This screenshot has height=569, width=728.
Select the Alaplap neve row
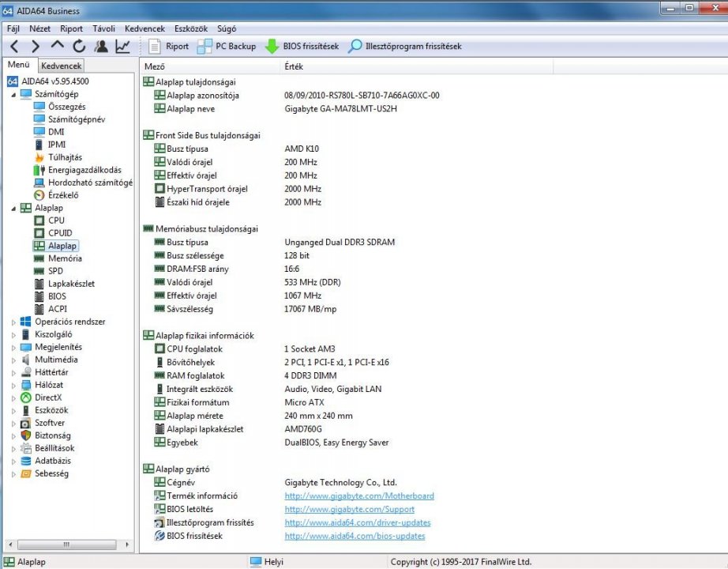[x=276, y=109]
